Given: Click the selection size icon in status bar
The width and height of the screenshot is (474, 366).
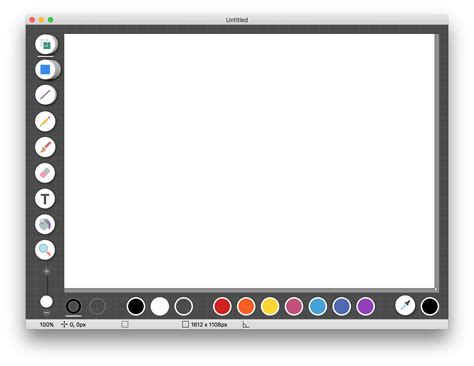Looking at the screenshot, I should [x=125, y=324].
